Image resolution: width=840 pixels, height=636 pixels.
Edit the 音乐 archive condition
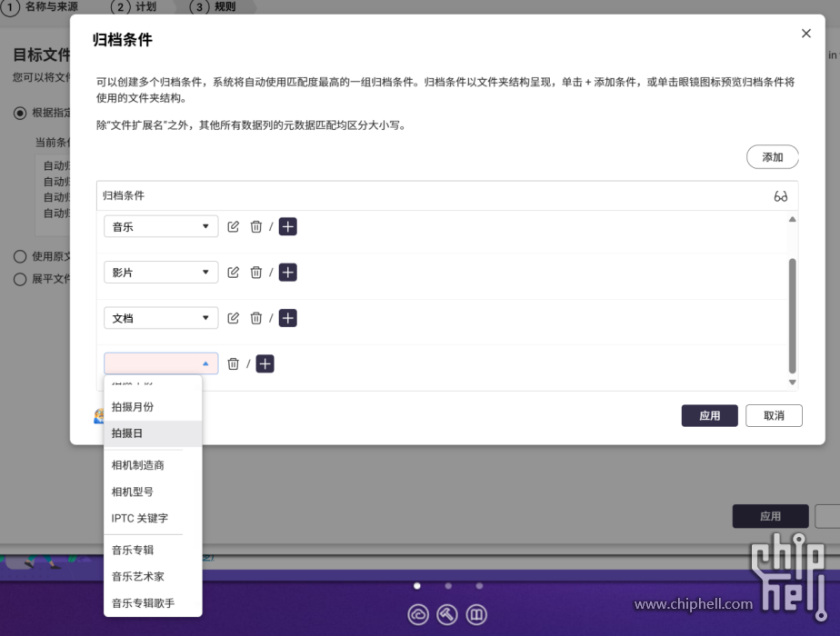(233, 226)
